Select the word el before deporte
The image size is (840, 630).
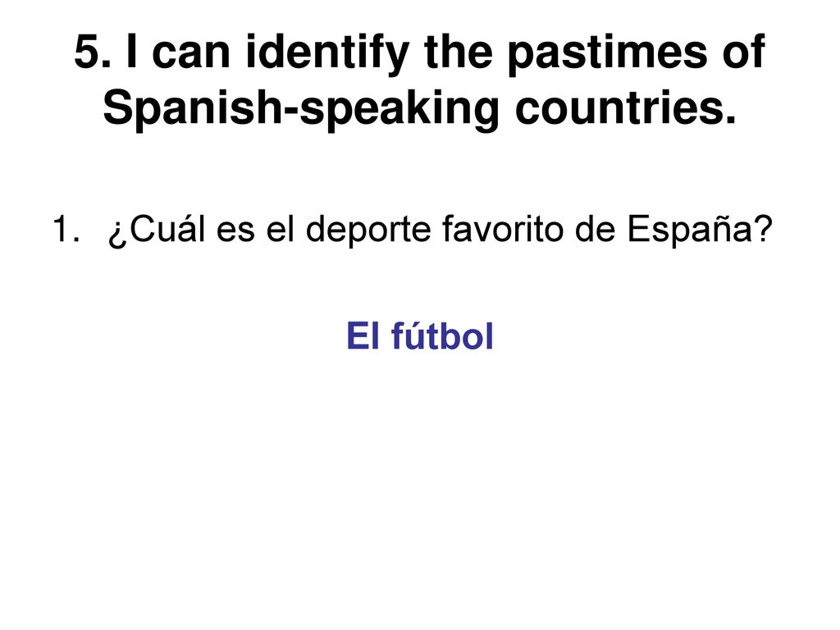281,229
